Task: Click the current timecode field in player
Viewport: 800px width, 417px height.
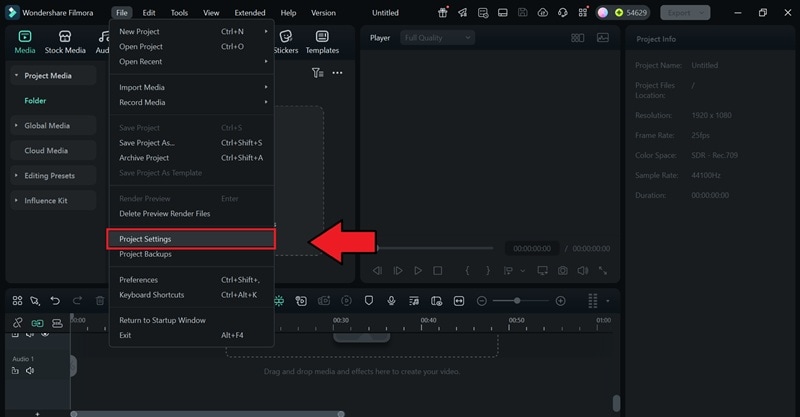Action: 532,249
